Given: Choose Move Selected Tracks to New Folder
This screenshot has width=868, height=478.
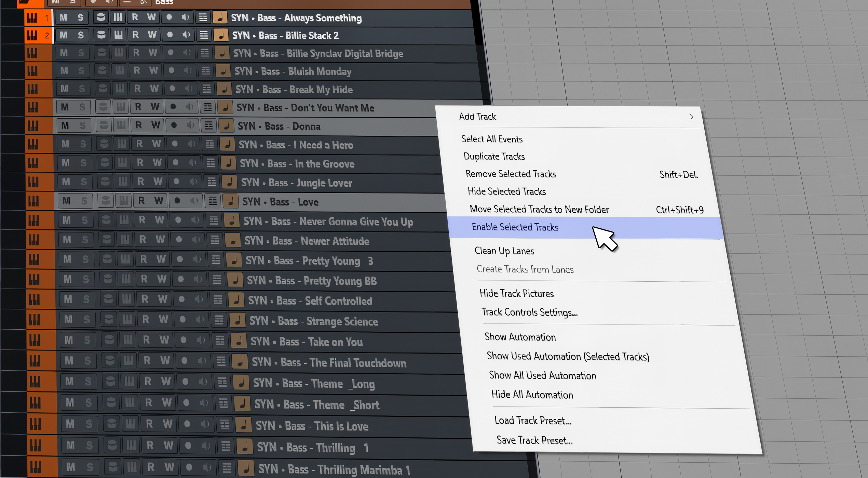Looking at the screenshot, I should [539, 209].
